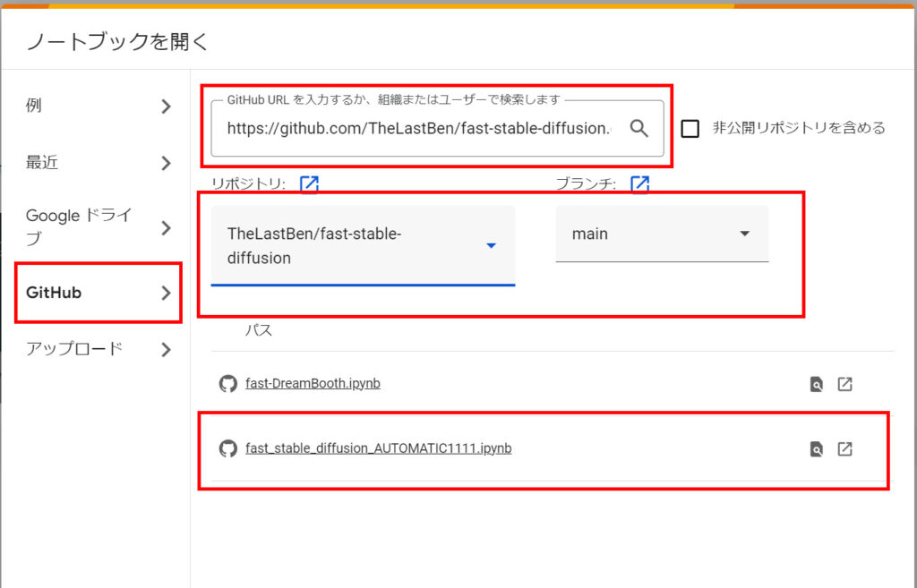
Task: Click the search magnifier icon in URL field
Action: point(638,128)
